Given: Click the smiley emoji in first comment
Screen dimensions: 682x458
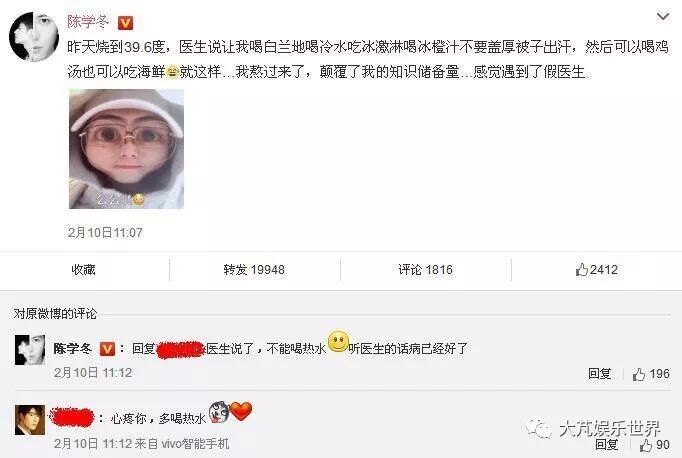Looking at the screenshot, I should point(338,341).
